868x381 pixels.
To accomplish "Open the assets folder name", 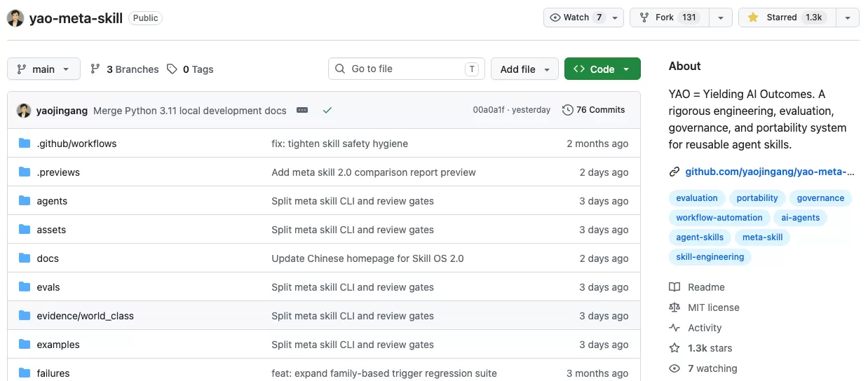I will point(51,230).
